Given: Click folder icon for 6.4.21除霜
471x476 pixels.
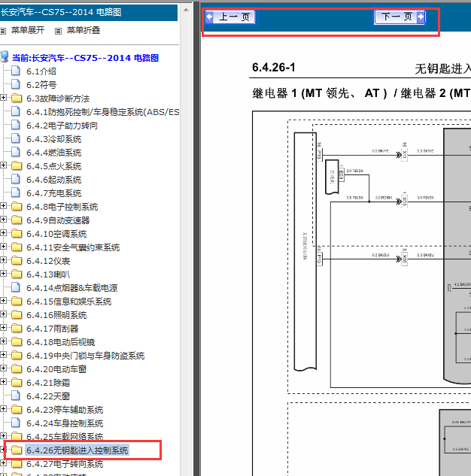Looking at the screenshot, I should pyautogui.click(x=17, y=382).
